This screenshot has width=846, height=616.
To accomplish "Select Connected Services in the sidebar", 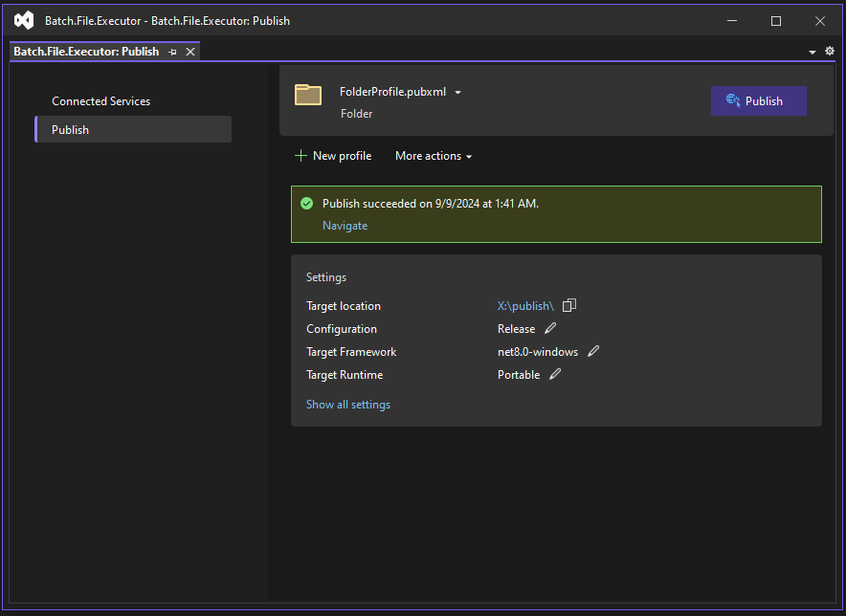I will (100, 101).
